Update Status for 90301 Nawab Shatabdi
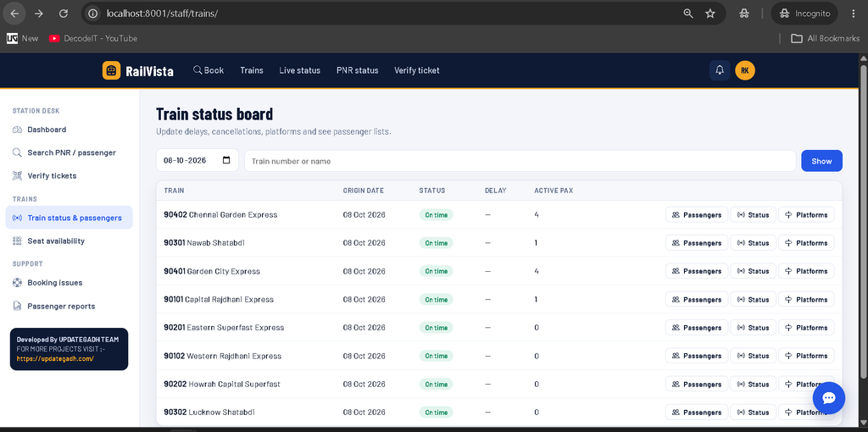The width and height of the screenshot is (868, 432). (x=754, y=243)
